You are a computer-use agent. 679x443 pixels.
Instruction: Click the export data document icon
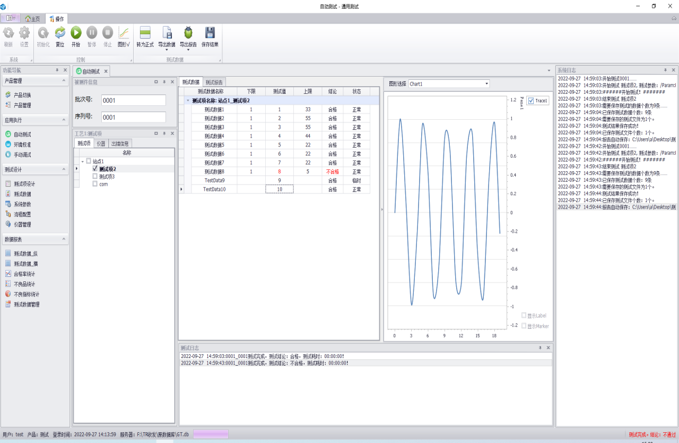coord(167,33)
